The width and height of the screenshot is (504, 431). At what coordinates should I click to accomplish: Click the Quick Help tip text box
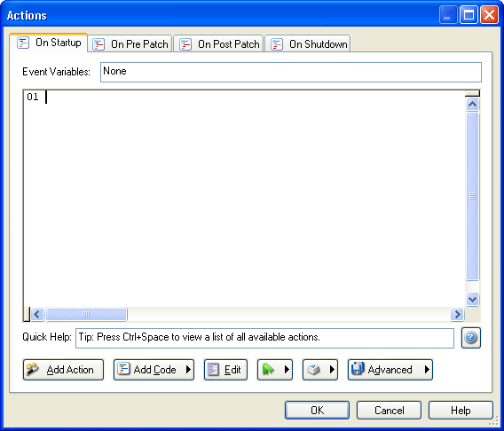point(264,338)
